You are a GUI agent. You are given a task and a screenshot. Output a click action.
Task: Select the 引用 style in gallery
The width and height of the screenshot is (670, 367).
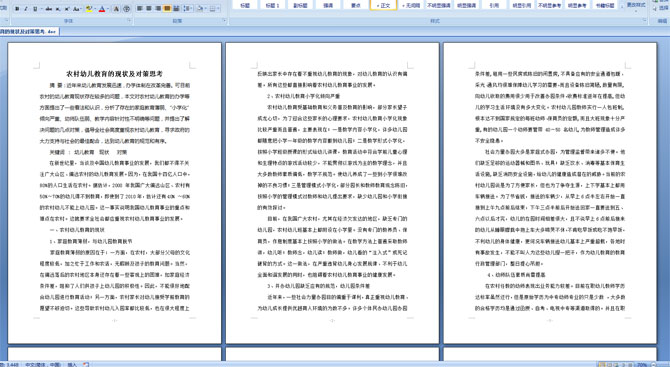click(x=494, y=6)
